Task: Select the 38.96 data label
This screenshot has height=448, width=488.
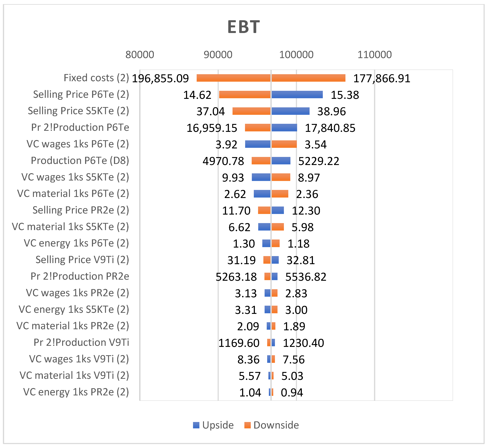Action: pyautogui.click(x=331, y=111)
